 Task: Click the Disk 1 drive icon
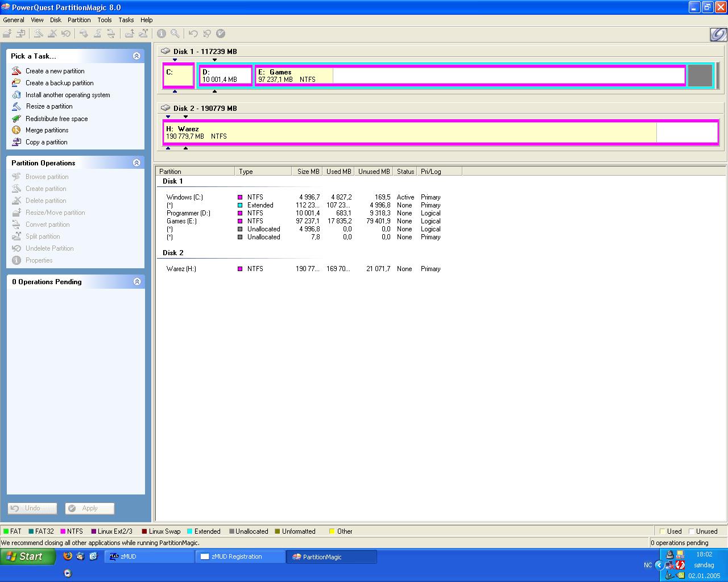(x=166, y=51)
